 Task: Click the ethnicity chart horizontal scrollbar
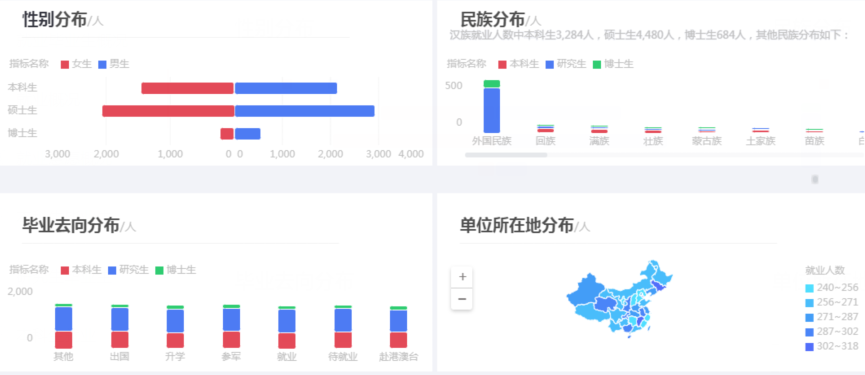point(506,155)
